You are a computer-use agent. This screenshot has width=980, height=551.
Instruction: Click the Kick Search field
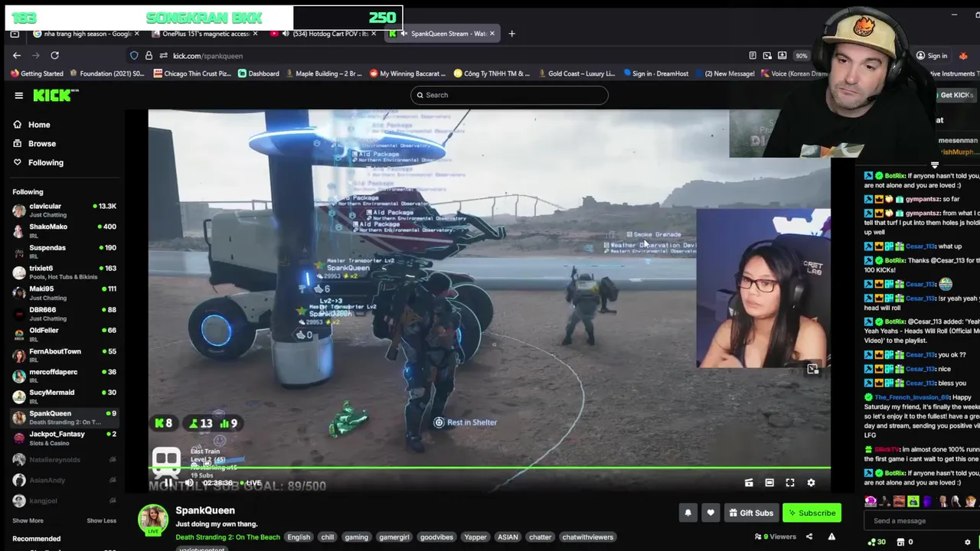click(x=509, y=95)
